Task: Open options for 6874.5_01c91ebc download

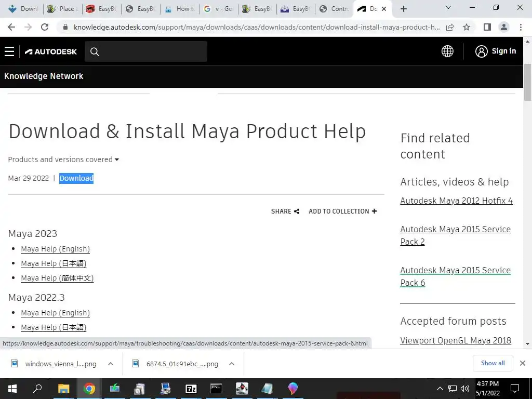Action: pyautogui.click(x=232, y=364)
